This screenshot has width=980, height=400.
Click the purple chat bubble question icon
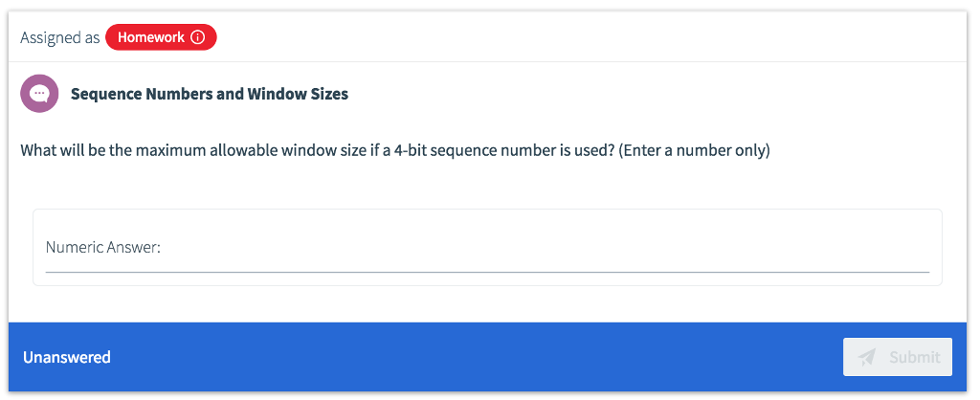[x=39, y=94]
